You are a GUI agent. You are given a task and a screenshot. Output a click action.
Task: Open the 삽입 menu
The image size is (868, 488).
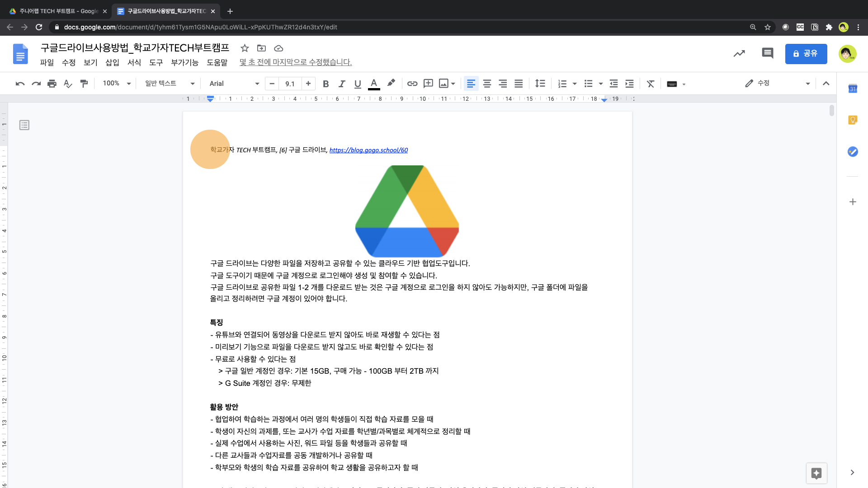(x=112, y=62)
